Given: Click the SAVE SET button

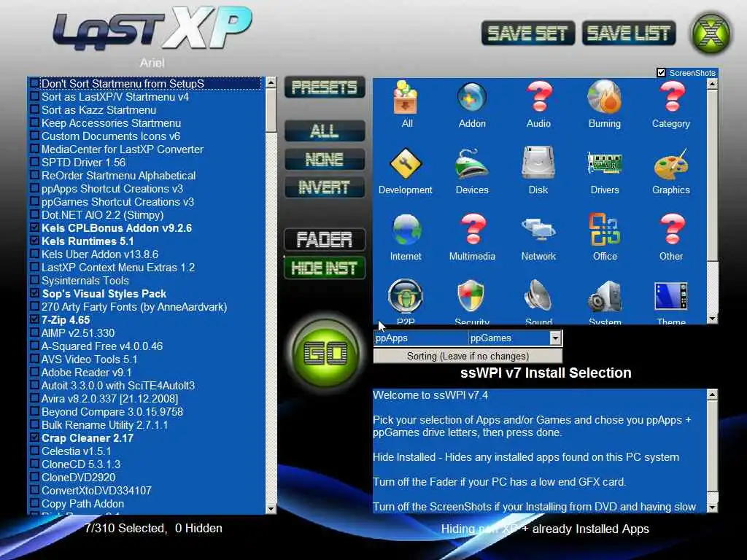Looking at the screenshot, I should point(528,33).
